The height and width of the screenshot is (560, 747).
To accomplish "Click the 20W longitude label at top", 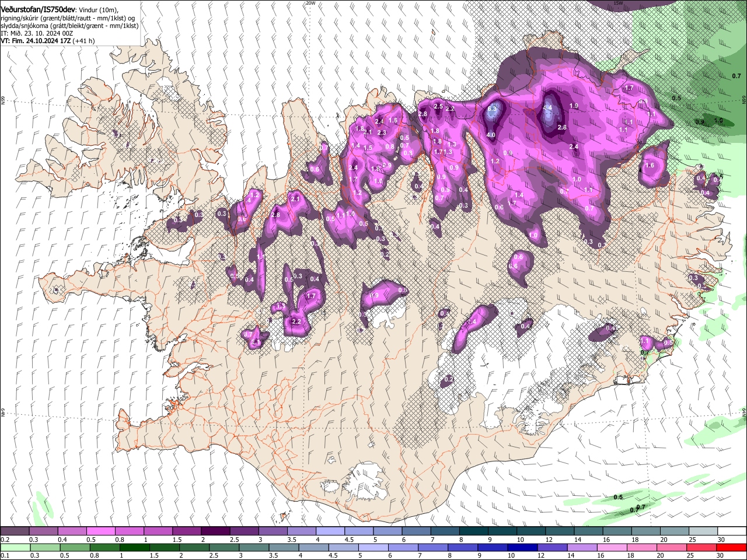I will 310,3.
